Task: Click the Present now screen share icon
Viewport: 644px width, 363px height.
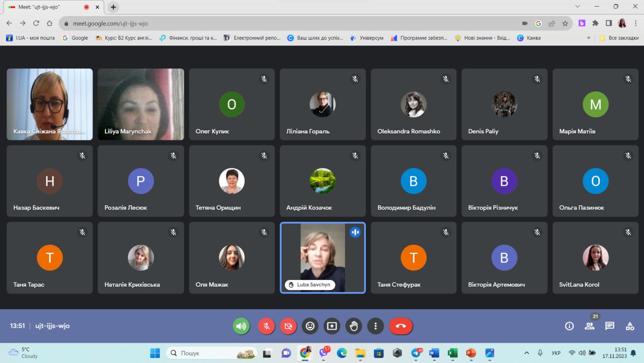Action: click(332, 326)
